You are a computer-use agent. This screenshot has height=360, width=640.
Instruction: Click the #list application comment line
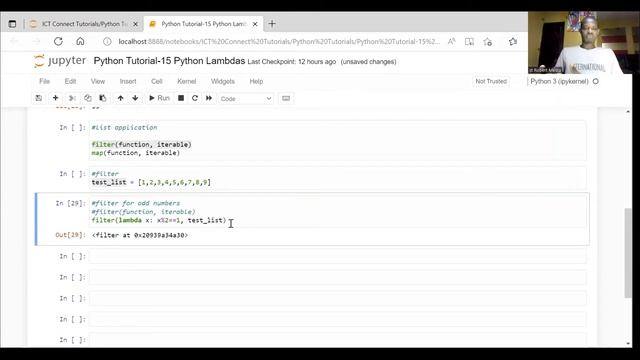124,128
